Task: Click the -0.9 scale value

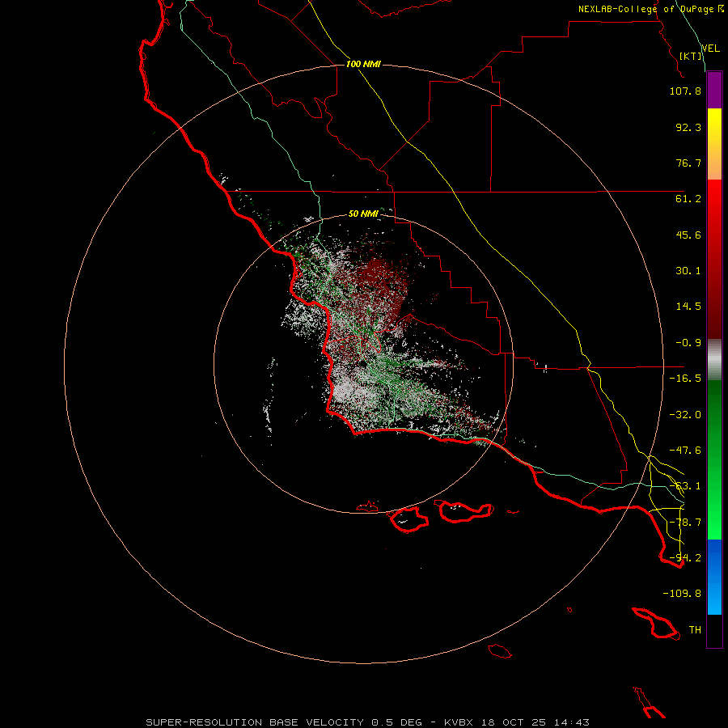Action: [x=688, y=343]
